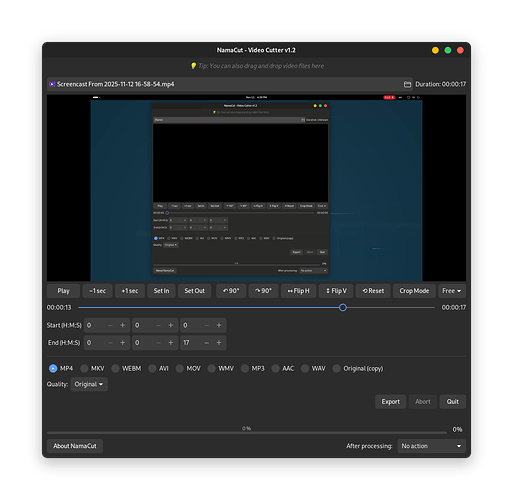Decrease the Start hours value
The height and width of the screenshot is (500, 512).
(110, 325)
